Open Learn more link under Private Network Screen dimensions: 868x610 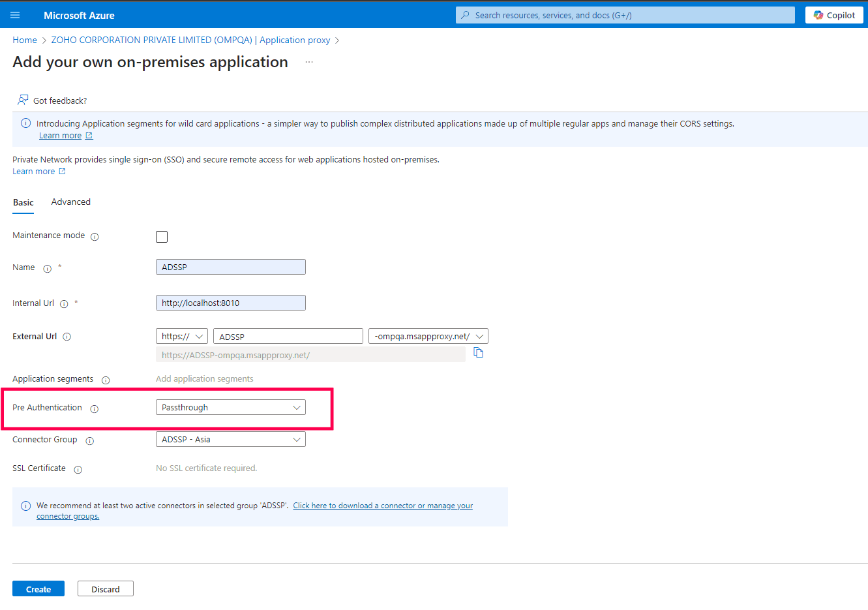(34, 172)
